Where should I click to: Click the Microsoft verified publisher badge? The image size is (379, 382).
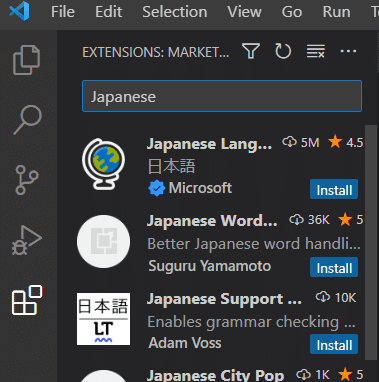coord(156,189)
